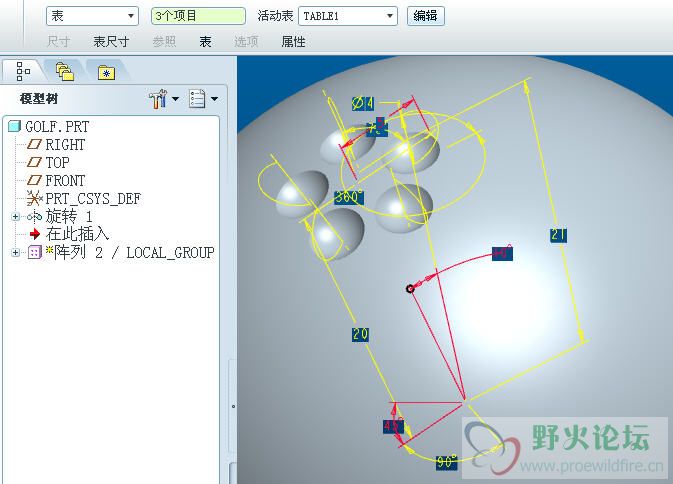Click the red 45° angle dimension
Viewport: 673px width, 484px height.
pos(394,427)
